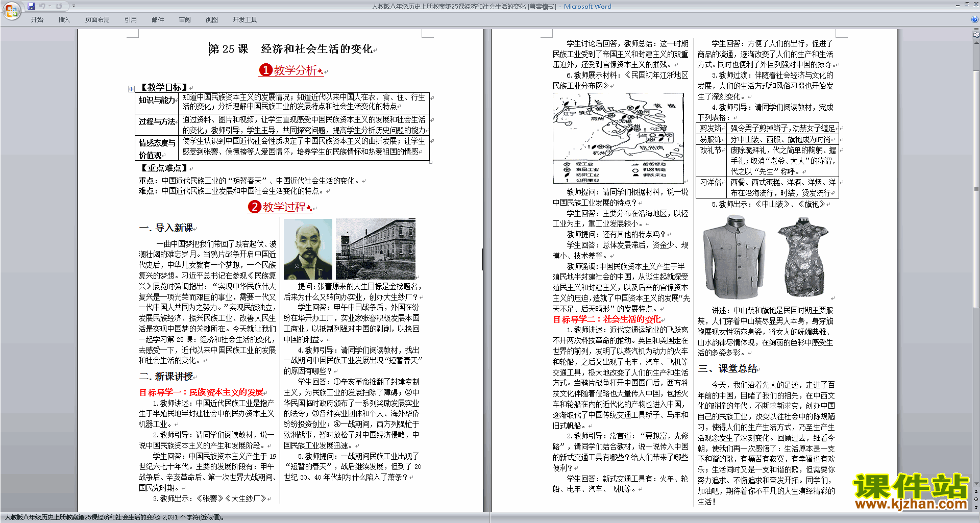Click the red circled 1 beside 教学分析
Screen dimensions: 980x523
coord(265,70)
